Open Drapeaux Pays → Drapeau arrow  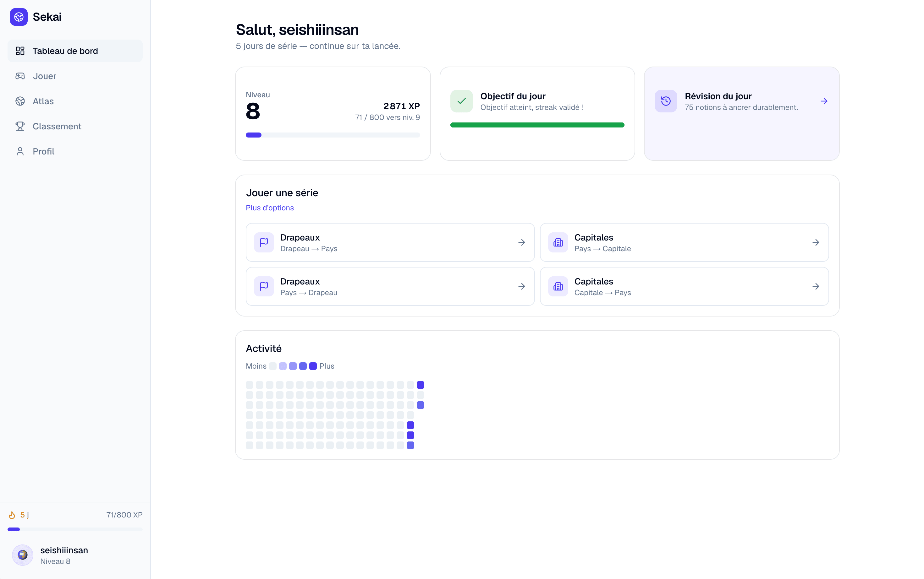coord(522,286)
